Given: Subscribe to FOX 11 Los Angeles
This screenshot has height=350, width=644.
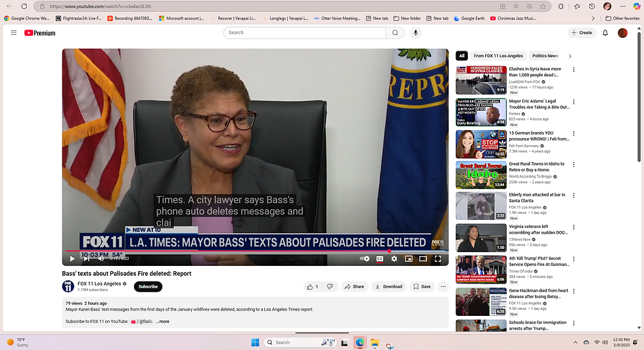Looking at the screenshot, I should point(148,286).
